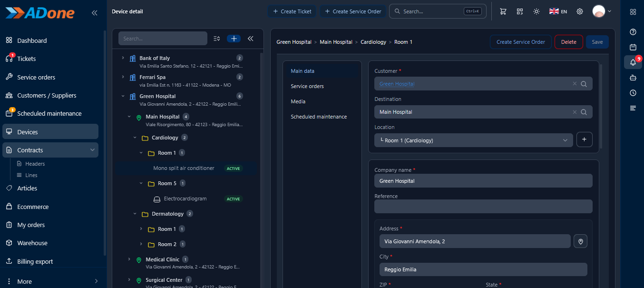Open the notifications bell with badge 9

pyautogui.click(x=633, y=62)
